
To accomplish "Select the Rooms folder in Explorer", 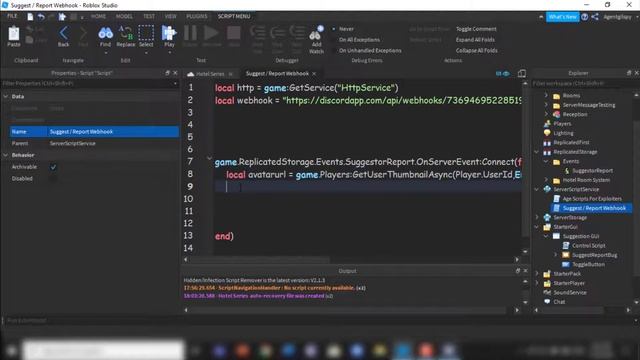I will click(x=571, y=96).
